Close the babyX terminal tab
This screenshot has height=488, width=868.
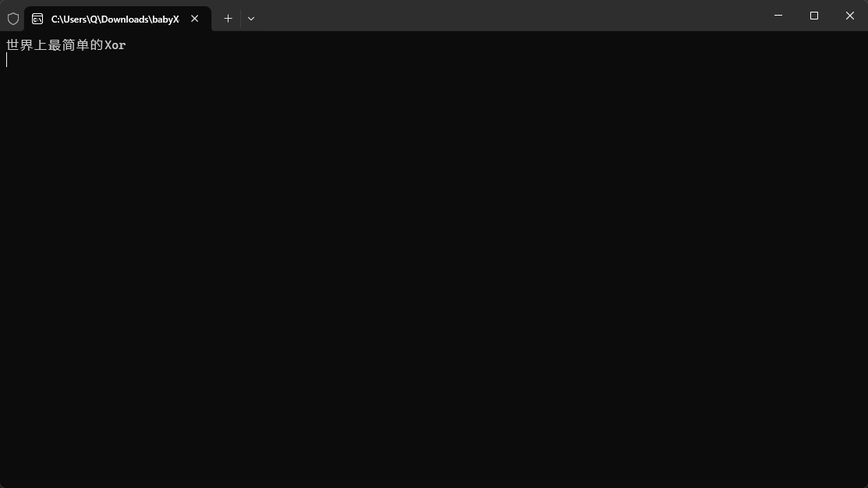pyautogui.click(x=194, y=19)
